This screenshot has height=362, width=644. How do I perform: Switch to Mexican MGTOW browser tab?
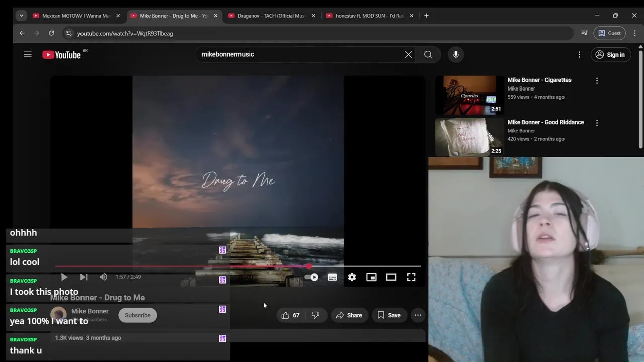(x=75, y=16)
